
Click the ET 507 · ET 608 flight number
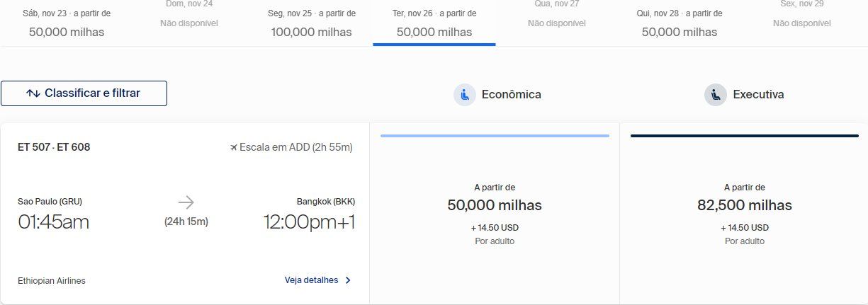[54, 147]
